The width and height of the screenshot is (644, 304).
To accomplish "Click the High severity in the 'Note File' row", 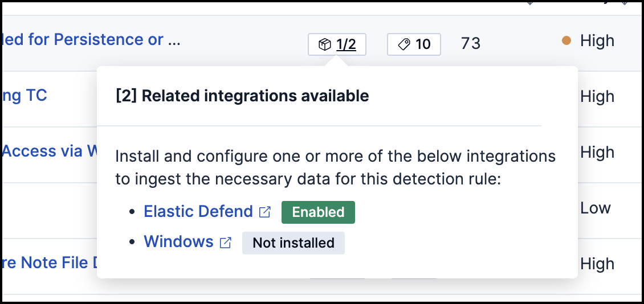I will [597, 264].
